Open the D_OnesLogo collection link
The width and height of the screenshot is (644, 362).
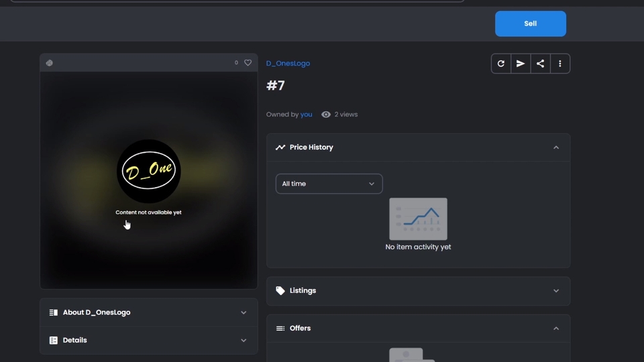tap(288, 63)
